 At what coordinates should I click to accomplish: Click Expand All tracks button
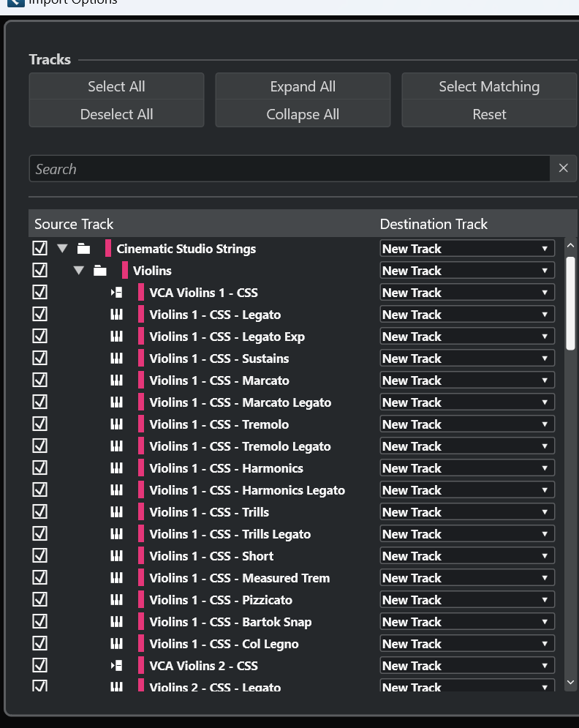pos(303,86)
